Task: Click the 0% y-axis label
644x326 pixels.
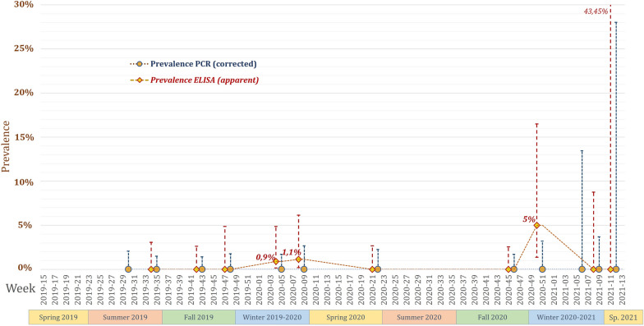Action: pyautogui.click(x=25, y=268)
